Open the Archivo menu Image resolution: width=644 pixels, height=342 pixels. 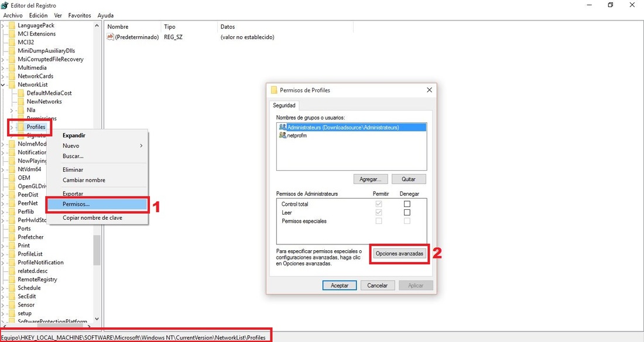tap(13, 15)
